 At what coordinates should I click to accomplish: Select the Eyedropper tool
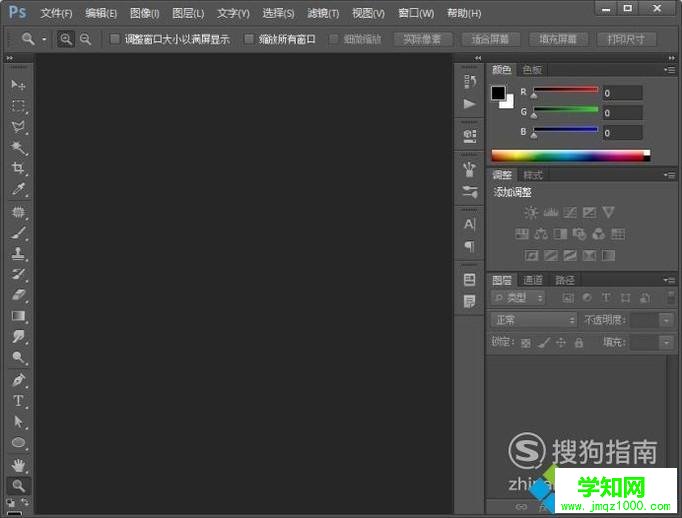18,189
